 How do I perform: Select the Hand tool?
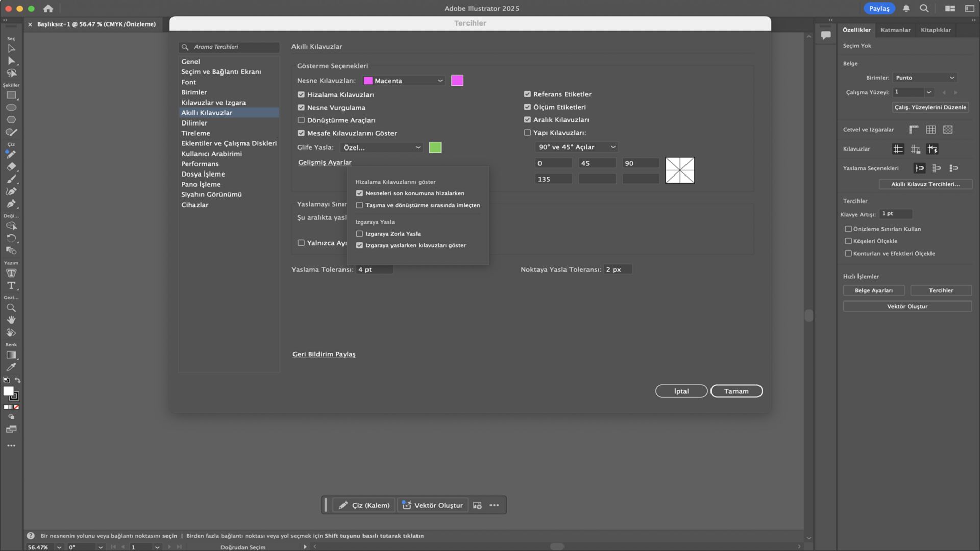(11, 320)
